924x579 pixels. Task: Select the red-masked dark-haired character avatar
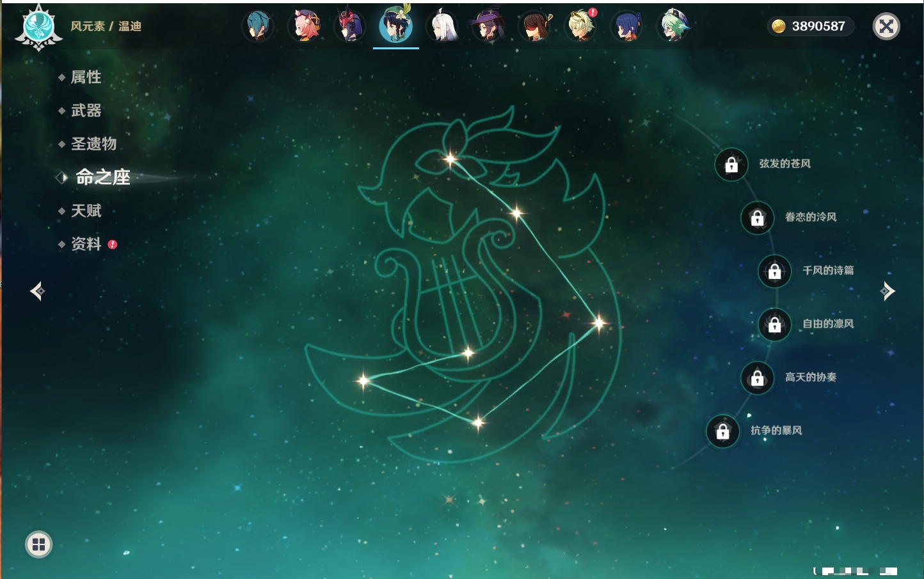pos(350,26)
